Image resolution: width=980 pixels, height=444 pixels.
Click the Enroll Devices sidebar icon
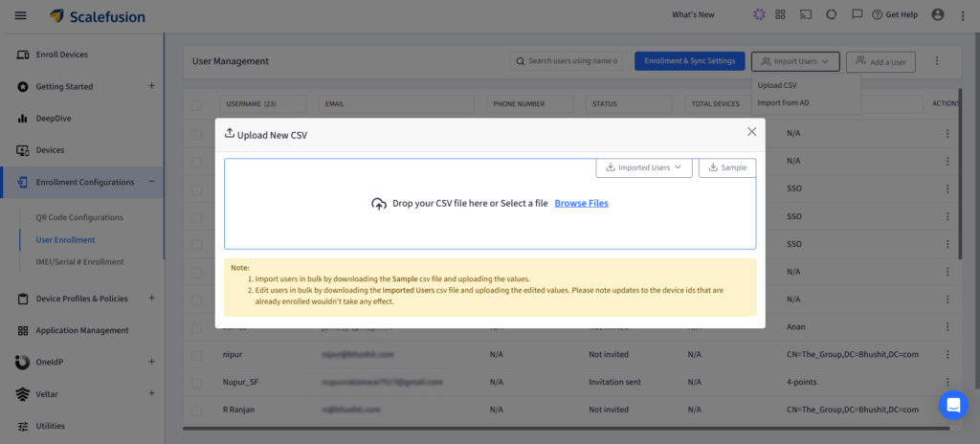(x=23, y=55)
